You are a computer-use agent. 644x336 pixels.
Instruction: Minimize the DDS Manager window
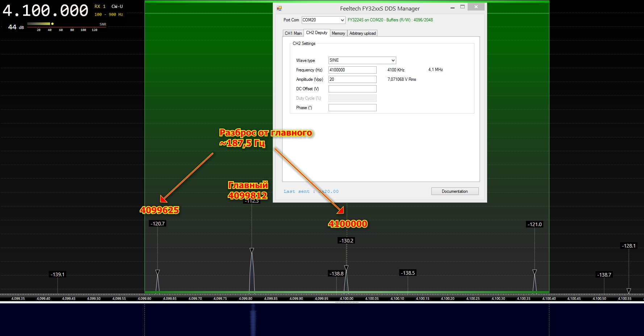point(452,7)
